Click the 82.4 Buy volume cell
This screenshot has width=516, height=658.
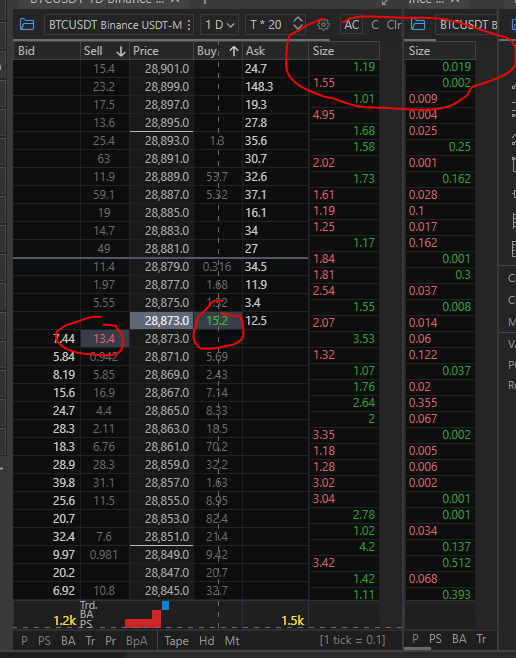coord(217,519)
